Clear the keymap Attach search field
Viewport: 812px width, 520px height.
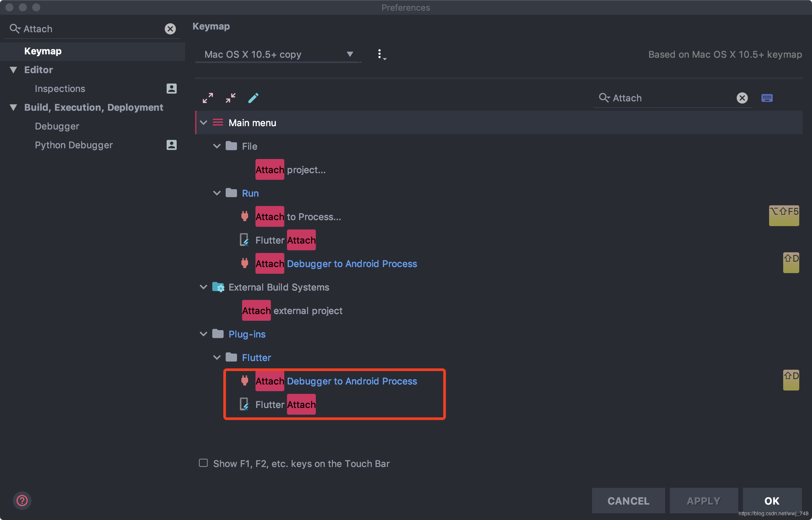point(742,98)
